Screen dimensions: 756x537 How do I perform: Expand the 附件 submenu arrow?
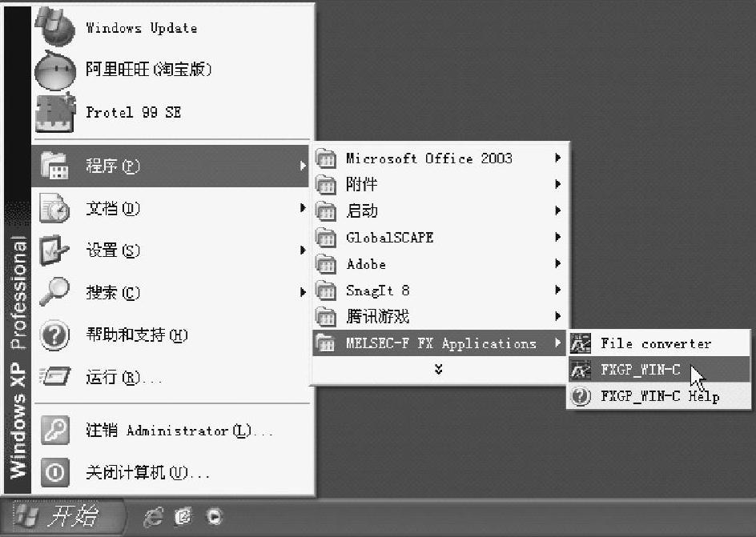558,184
